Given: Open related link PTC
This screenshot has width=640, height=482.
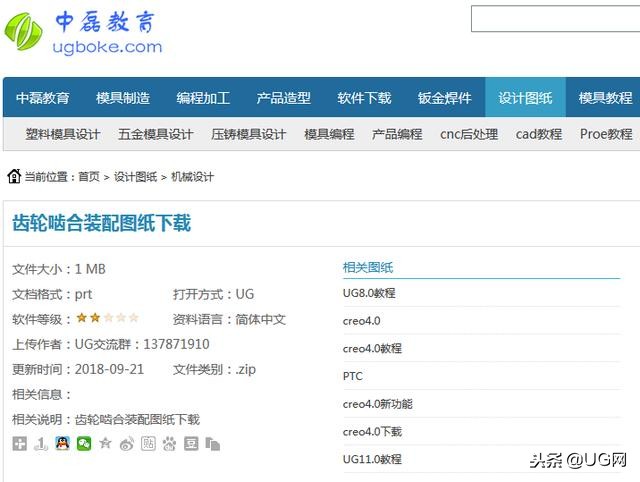Looking at the screenshot, I should 353,376.
